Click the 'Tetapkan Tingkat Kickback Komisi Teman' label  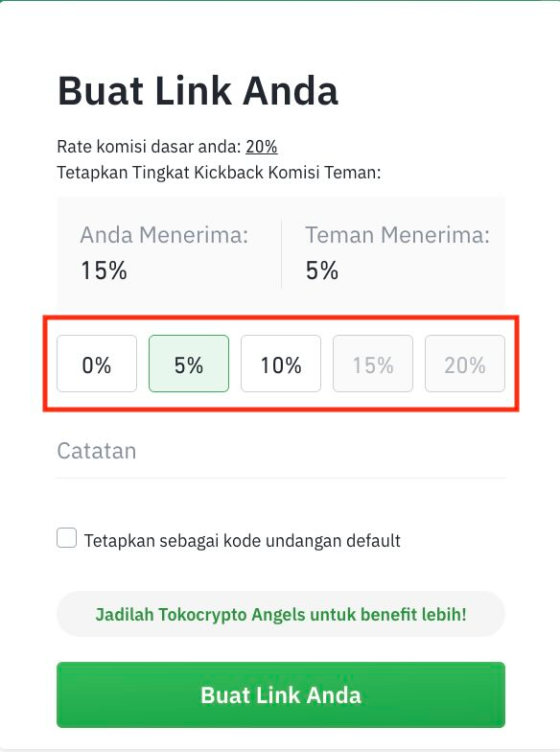coord(219,173)
